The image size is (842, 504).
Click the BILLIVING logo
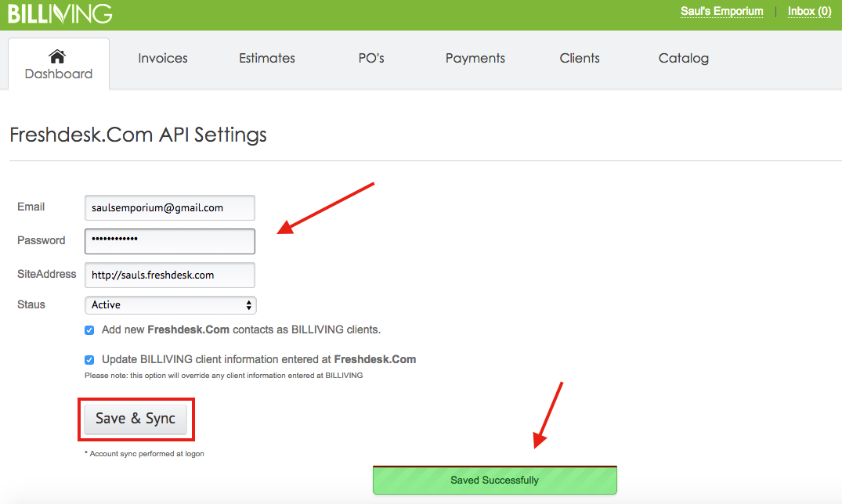click(x=60, y=13)
